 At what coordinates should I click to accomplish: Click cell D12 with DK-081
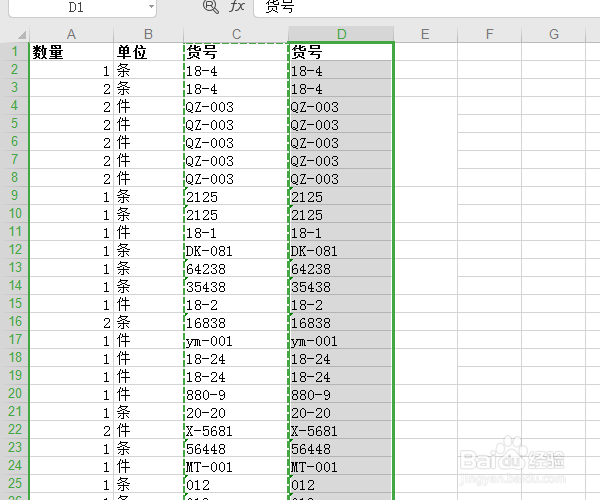pos(341,250)
